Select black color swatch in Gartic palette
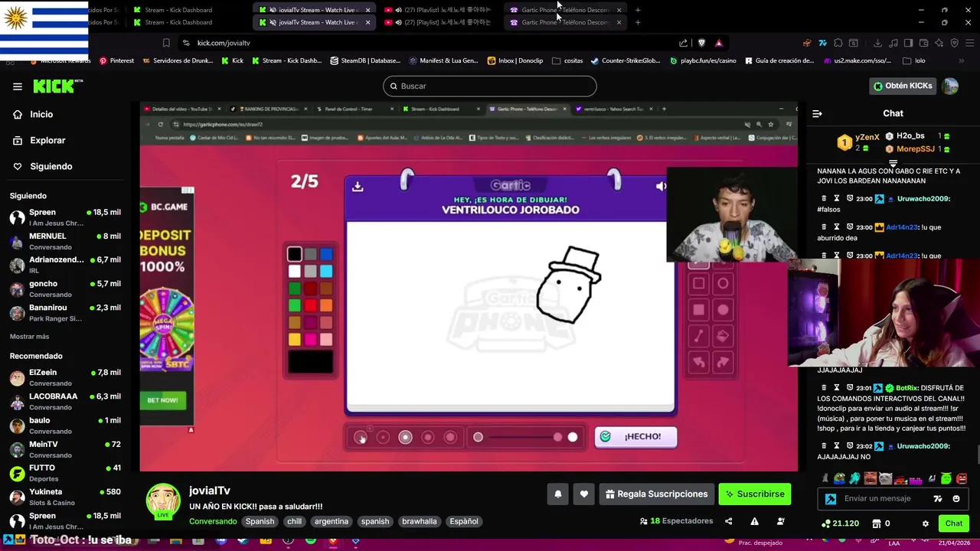980x551 pixels. pos(294,254)
